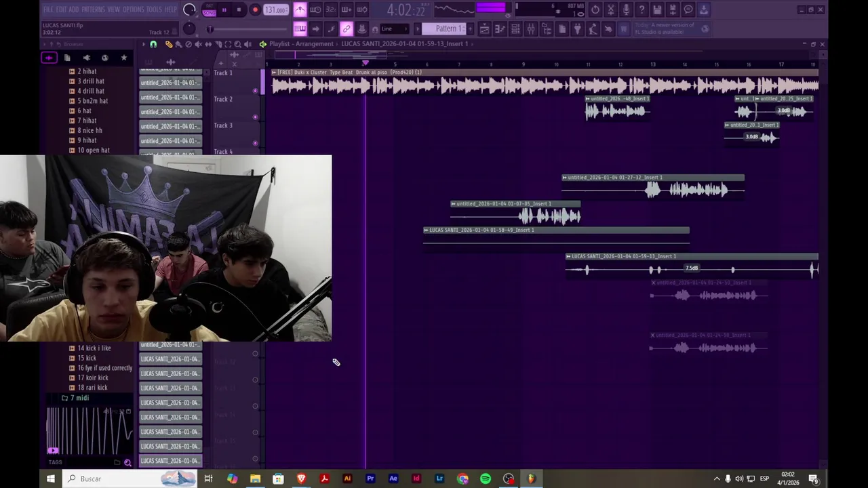Open the VIEW menu

point(113,9)
